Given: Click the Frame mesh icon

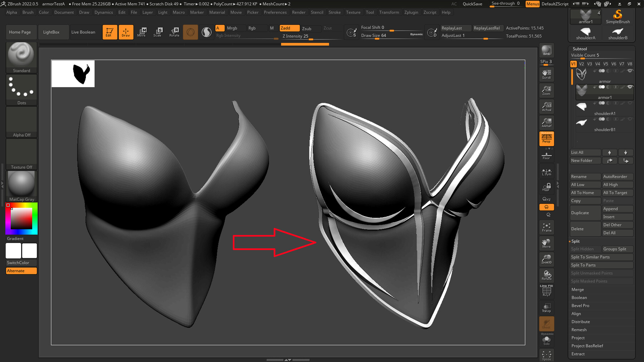Looking at the screenshot, I should tap(546, 227).
